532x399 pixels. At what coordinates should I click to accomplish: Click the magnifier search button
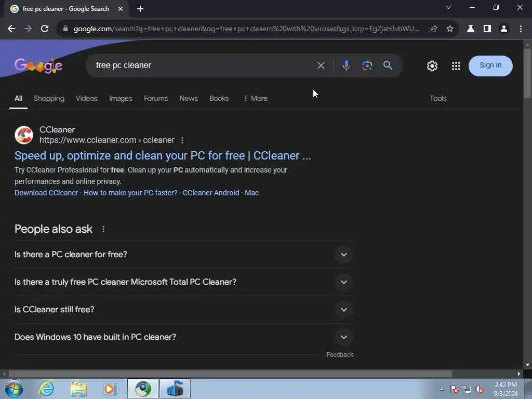coord(388,65)
